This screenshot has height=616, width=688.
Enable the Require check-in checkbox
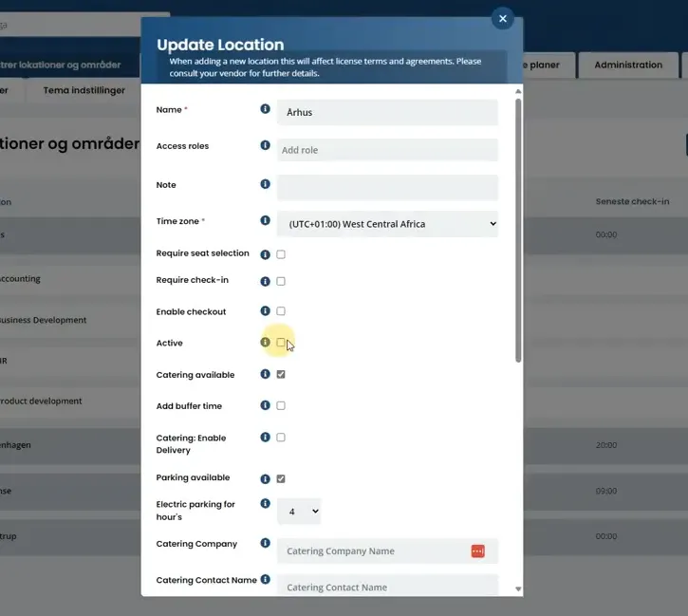281,281
